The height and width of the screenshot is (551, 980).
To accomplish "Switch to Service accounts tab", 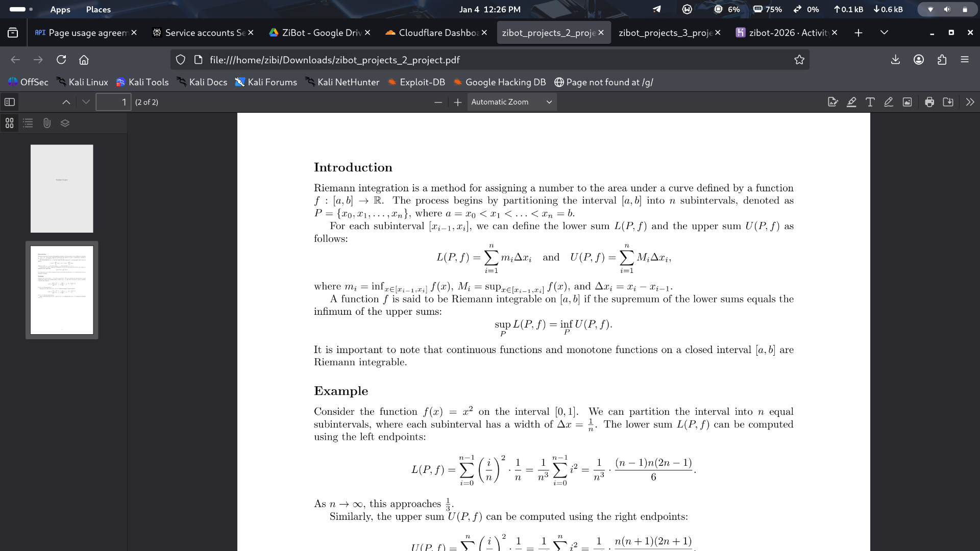I will point(203,33).
